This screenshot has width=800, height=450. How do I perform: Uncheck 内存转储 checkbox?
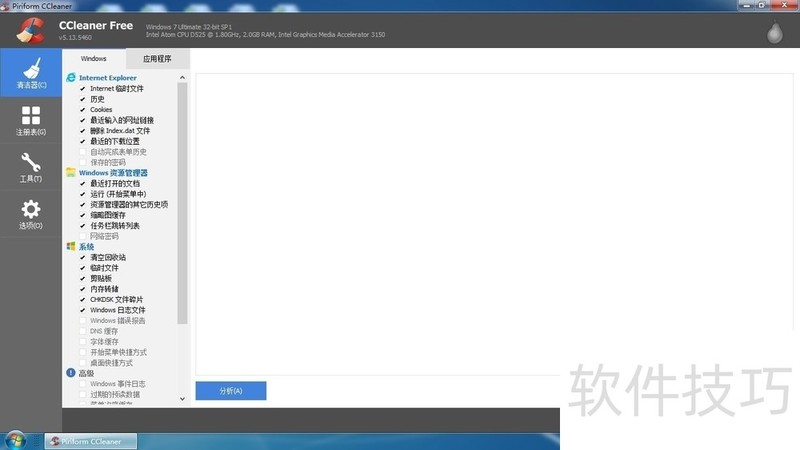click(x=83, y=289)
